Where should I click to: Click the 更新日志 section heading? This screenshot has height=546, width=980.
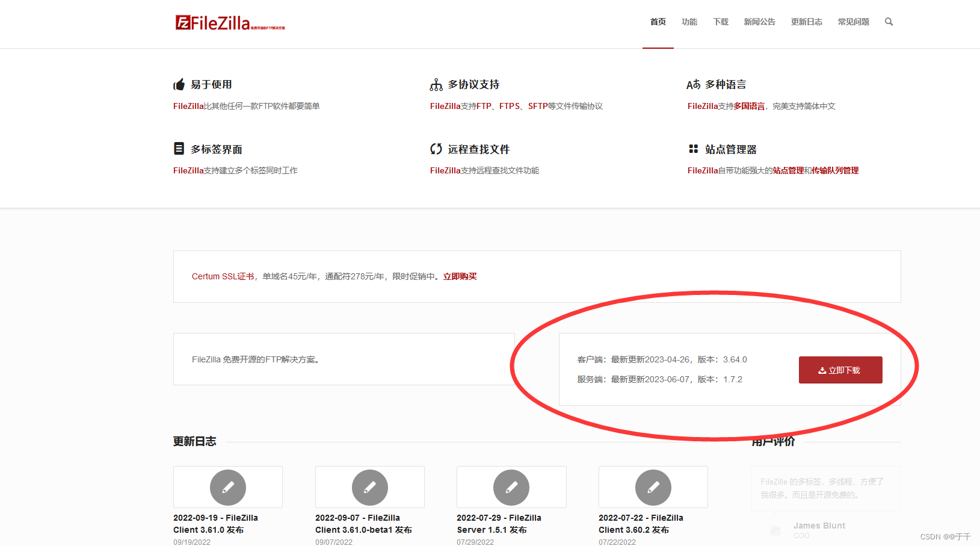195,441
